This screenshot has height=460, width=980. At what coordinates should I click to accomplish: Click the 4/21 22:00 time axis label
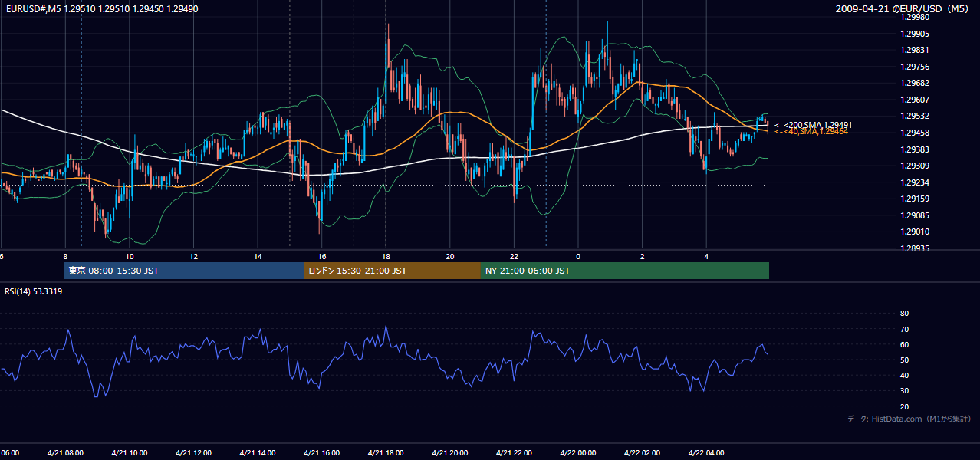[x=514, y=453]
